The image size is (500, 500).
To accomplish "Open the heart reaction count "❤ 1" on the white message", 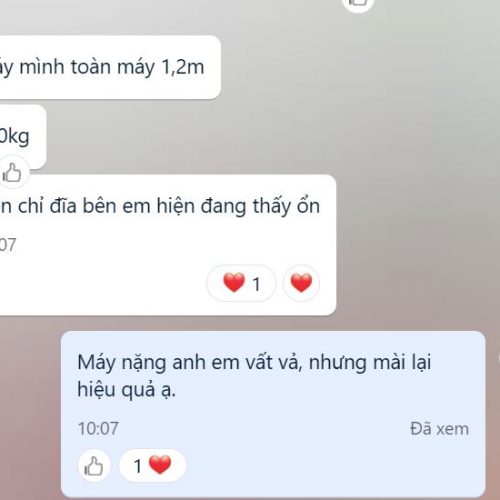I will pos(241,283).
